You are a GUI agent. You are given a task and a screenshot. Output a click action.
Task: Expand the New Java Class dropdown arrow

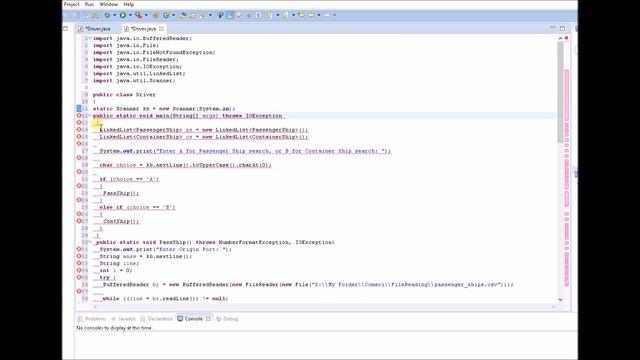click(173, 15)
